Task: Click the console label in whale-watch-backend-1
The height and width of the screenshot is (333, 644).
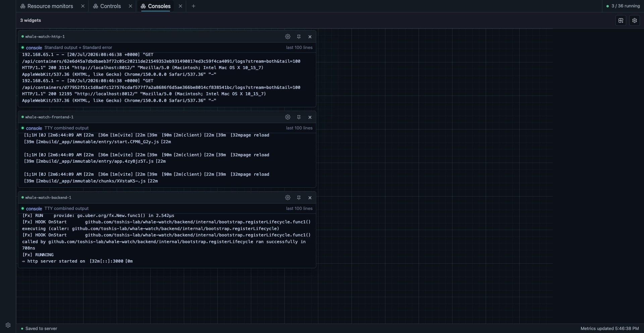Action: pos(34,209)
